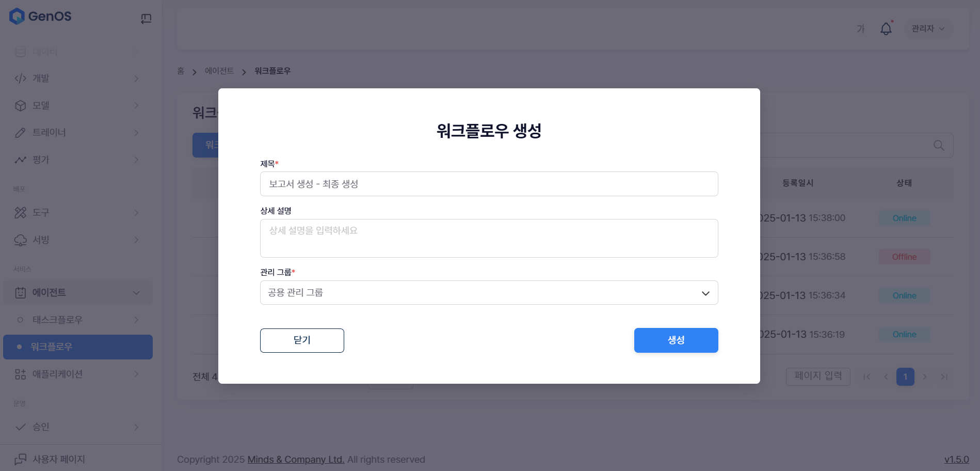The height and width of the screenshot is (471, 980).
Task: Focus the 상세 설명 text area
Action: coord(488,239)
